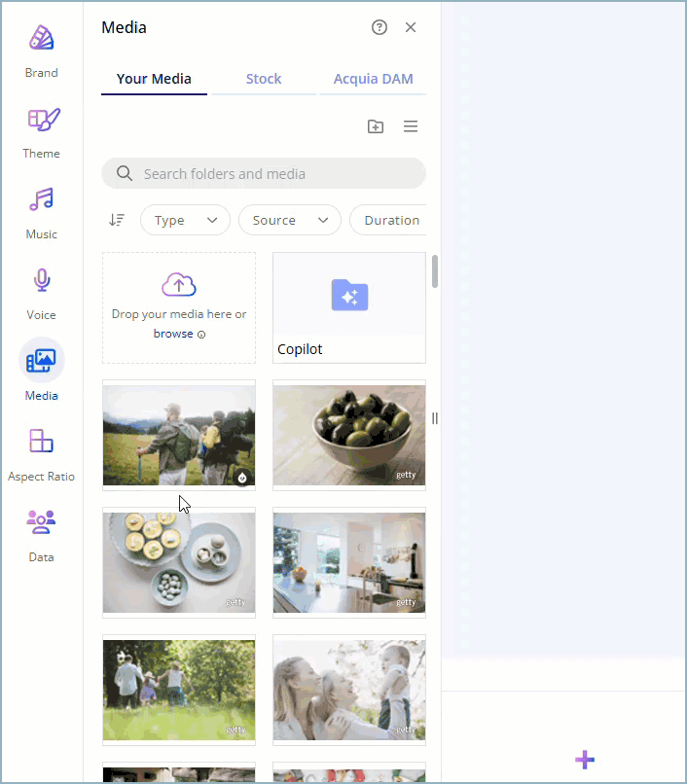687x784 pixels.
Task: Open the Aspect Ratio panel
Action: tap(42, 455)
